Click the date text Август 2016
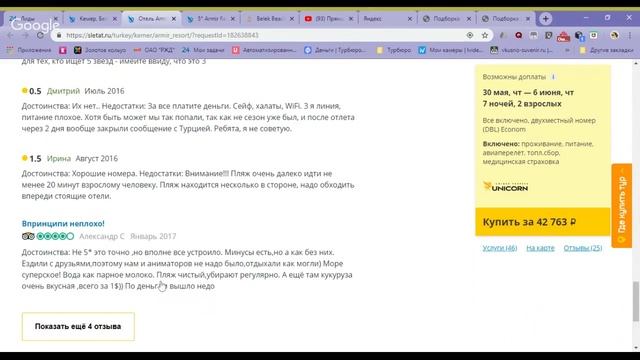This screenshot has height=360, width=640. tap(96, 158)
